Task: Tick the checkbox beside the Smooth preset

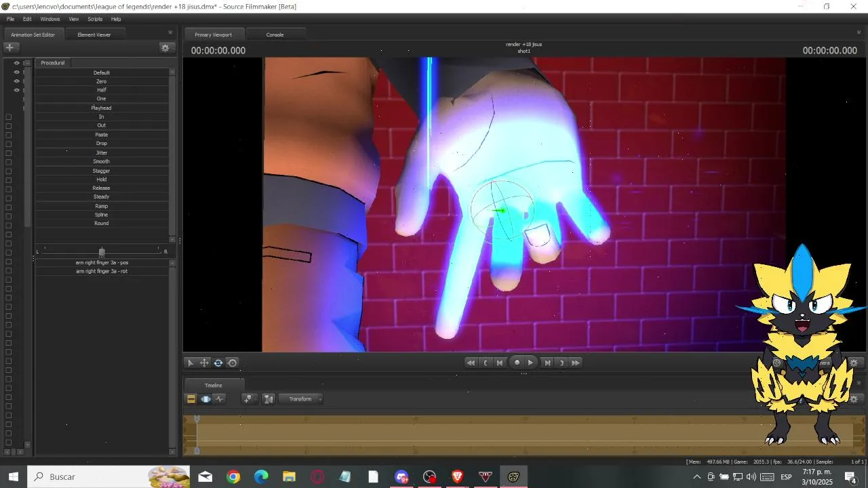Action: pyautogui.click(x=9, y=162)
